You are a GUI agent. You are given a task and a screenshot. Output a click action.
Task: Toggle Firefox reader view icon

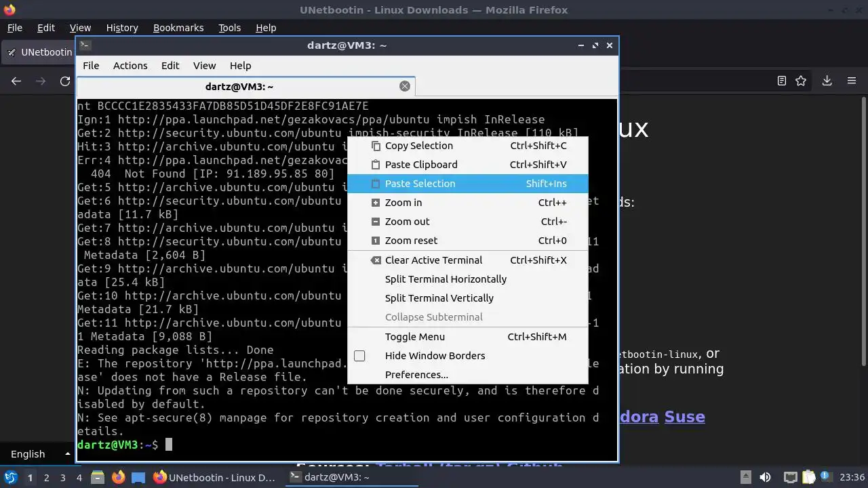click(782, 81)
